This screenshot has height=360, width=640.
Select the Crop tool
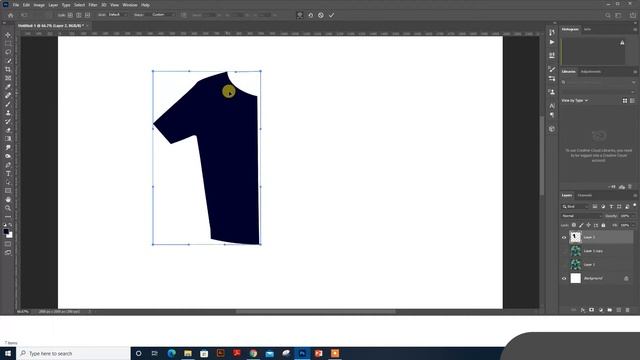[x=8, y=69]
